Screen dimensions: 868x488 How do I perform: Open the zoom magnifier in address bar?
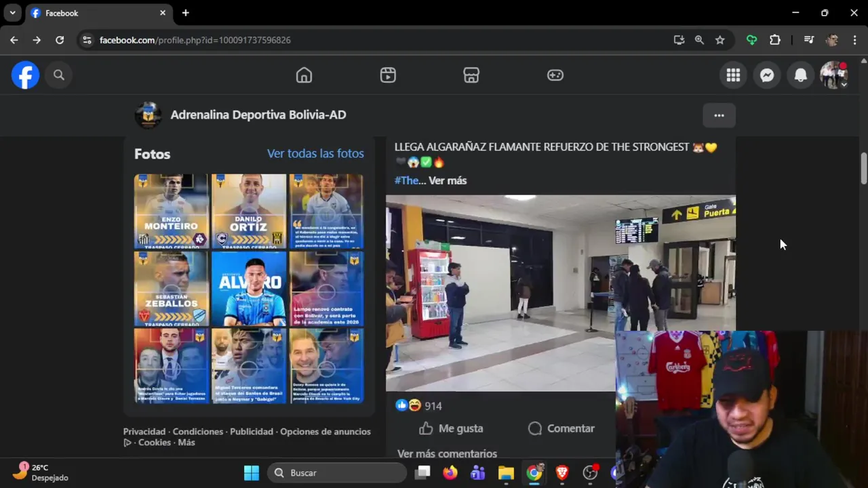tap(699, 40)
